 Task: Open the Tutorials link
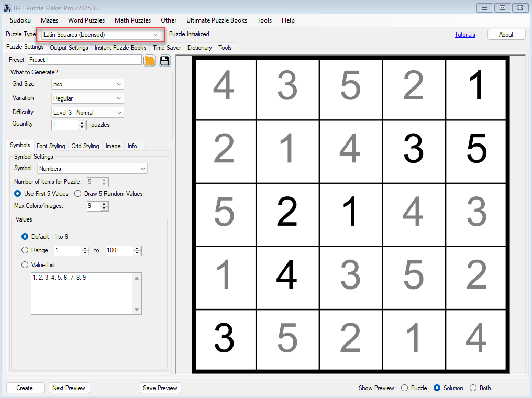coord(464,35)
